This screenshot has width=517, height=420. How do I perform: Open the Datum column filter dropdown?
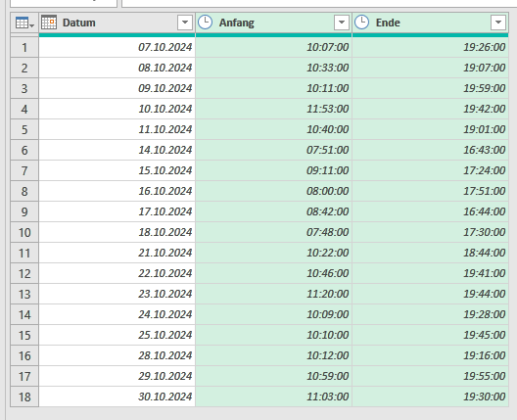(185, 23)
